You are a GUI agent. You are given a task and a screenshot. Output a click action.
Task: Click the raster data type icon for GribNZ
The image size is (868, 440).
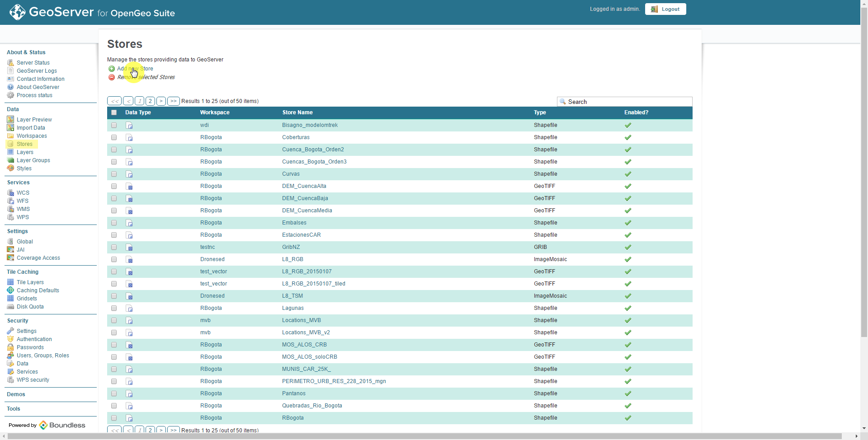tap(129, 248)
